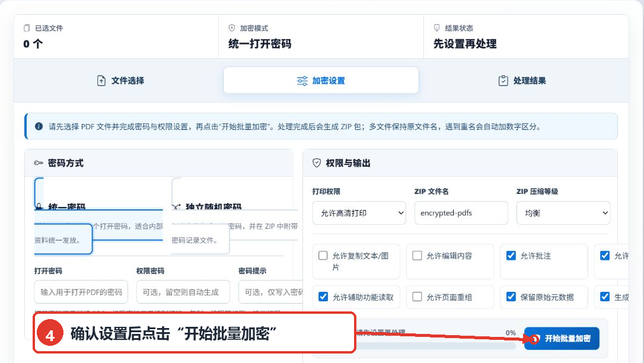Image resolution: width=644 pixels, height=363 pixels.
Task: Switch to the 加密设置 tab
Action: 321,81
